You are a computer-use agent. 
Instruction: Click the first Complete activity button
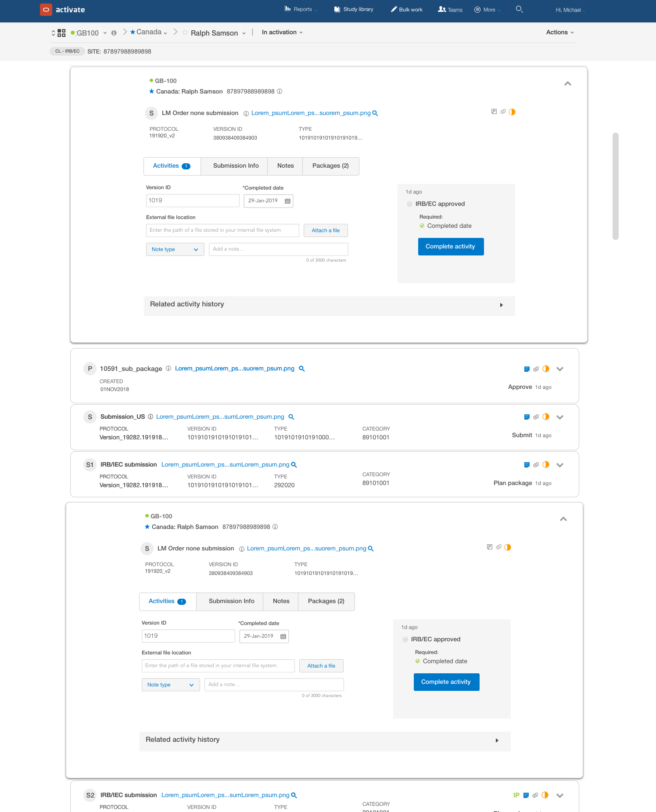click(451, 247)
